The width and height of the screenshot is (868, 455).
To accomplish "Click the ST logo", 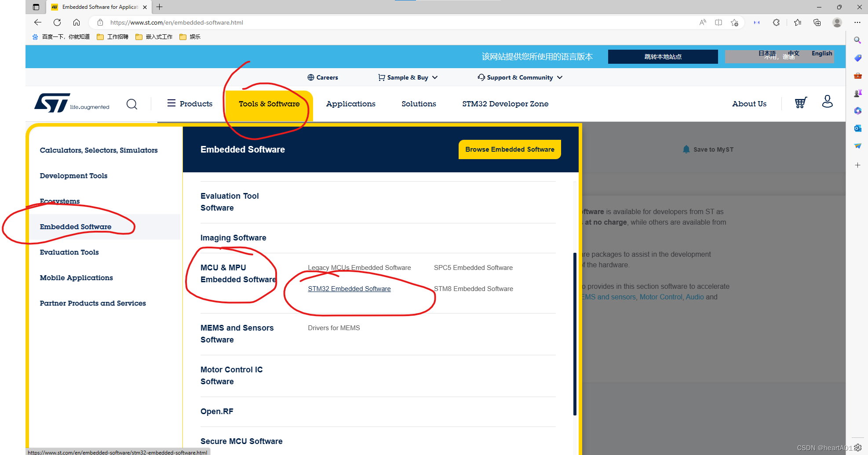I will (72, 103).
